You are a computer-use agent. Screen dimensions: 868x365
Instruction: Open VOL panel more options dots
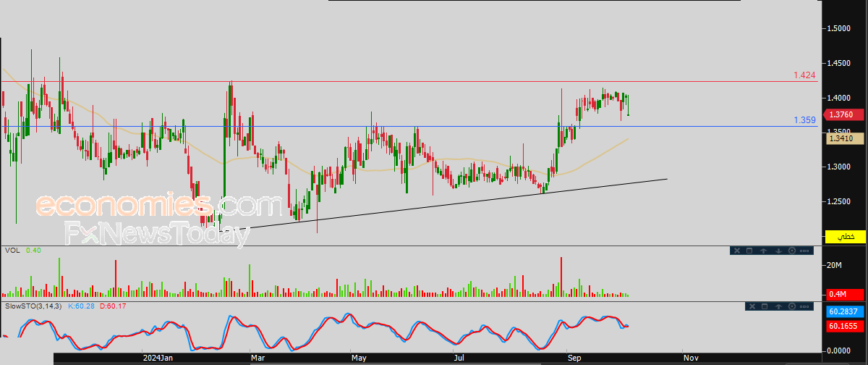[x=804, y=251]
